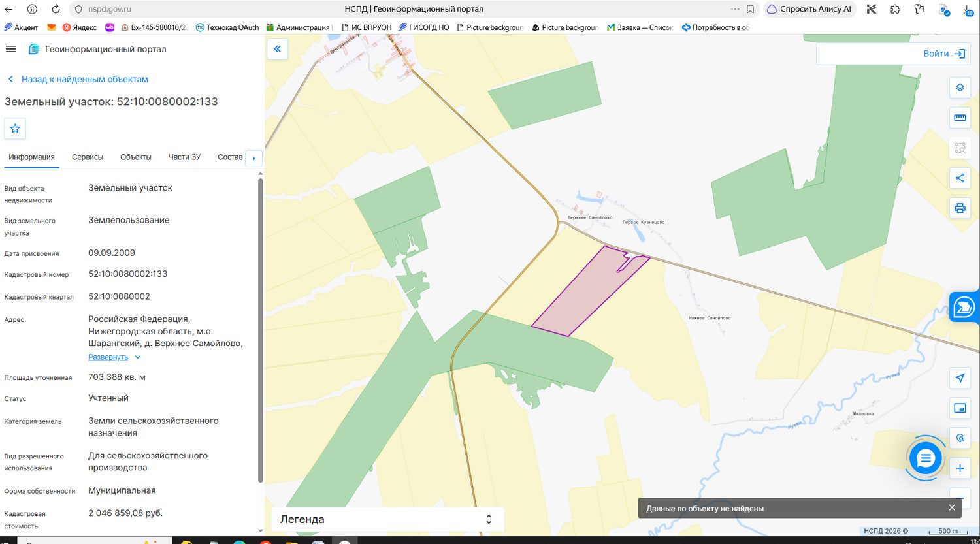This screenshot has width=980, height=544.
Task: Collapse the side panel with double chevron
Action: [278, 49]
